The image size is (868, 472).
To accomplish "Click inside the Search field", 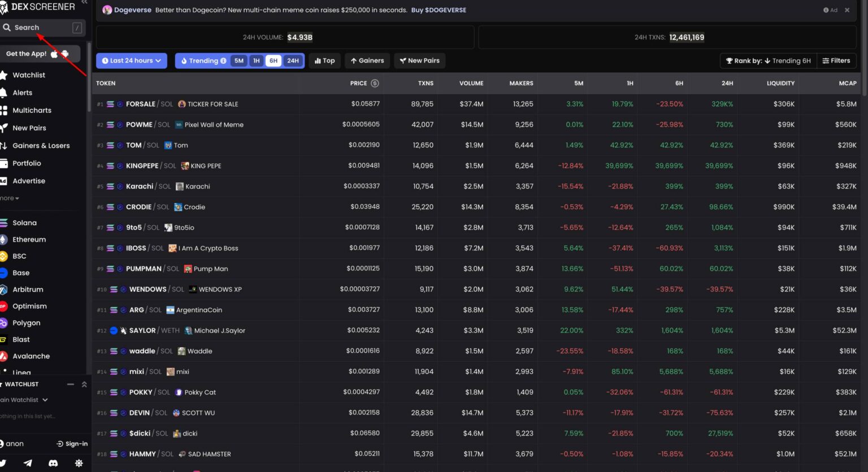I will [40, 27].
